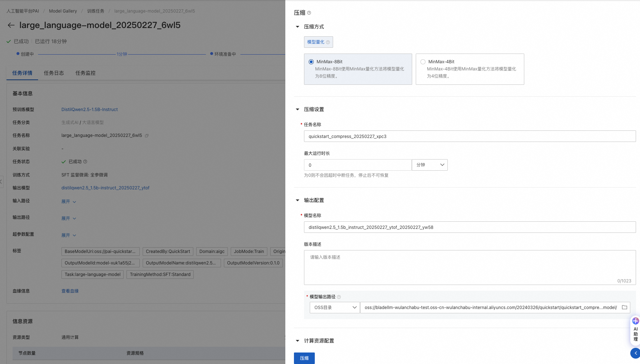Viewport: 640px width, 364px height.
Task: Collapse the 输出配置 section
Action: (298, 200)
